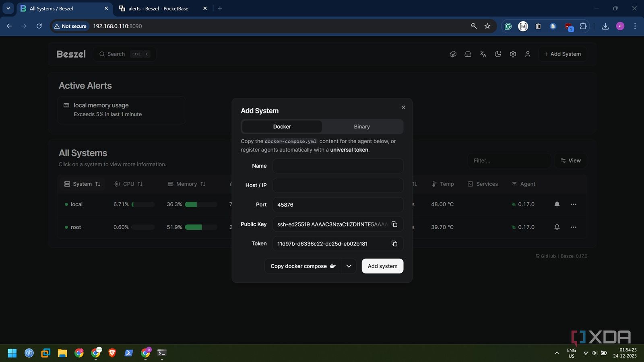Open the universal token link
Image resolution: width=644 pixels, height=362 pixels.
[x=349, y=150]
